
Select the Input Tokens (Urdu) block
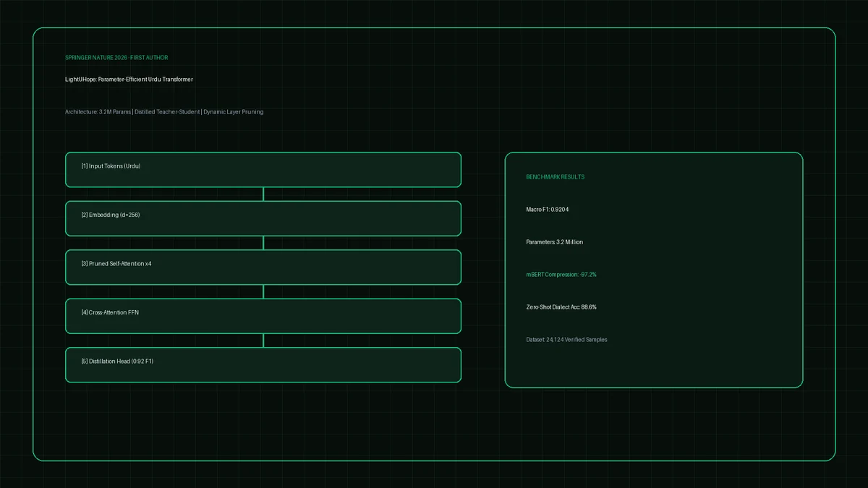[x=263, y=170]
